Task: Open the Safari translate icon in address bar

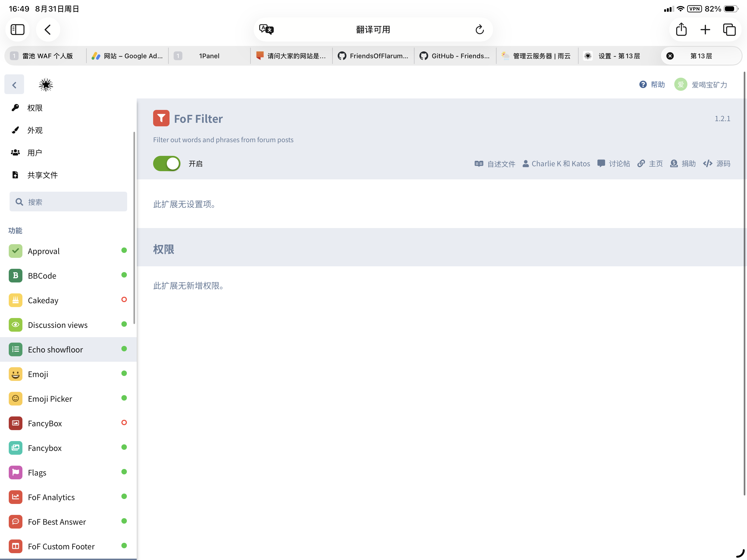Action: click(266, 30)
